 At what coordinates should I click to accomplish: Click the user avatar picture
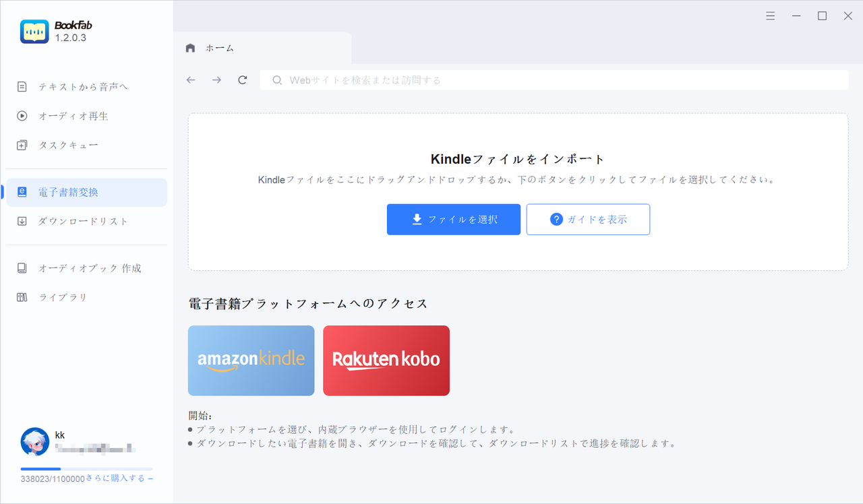[x=35, y=441]
